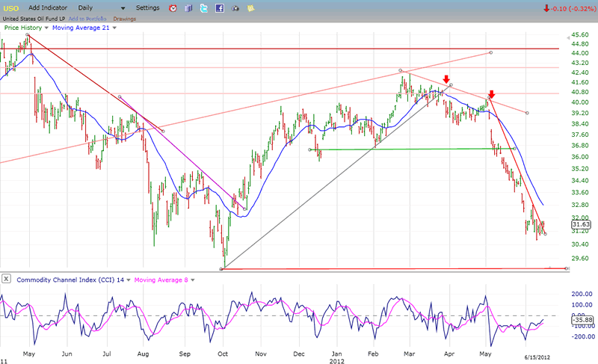Screen dimensions: 598x364
Task: Close the CCI indicator panel with X
Action: coord(7,280)
